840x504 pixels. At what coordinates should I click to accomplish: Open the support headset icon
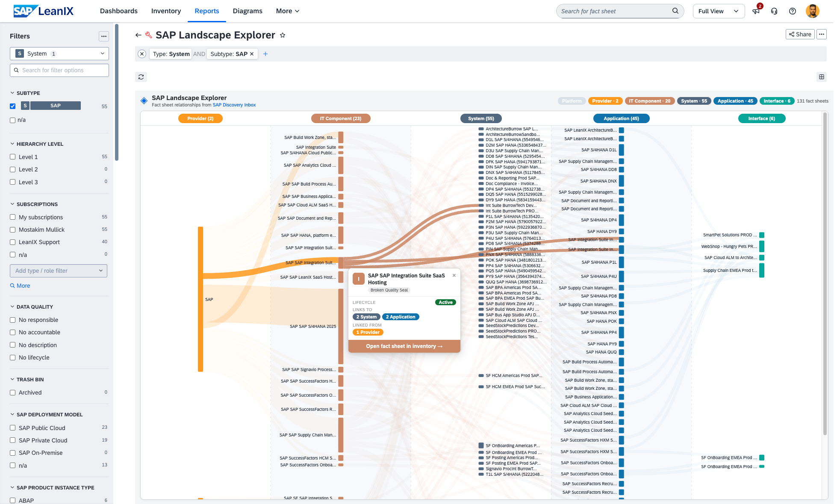click(x=774, y=11)
